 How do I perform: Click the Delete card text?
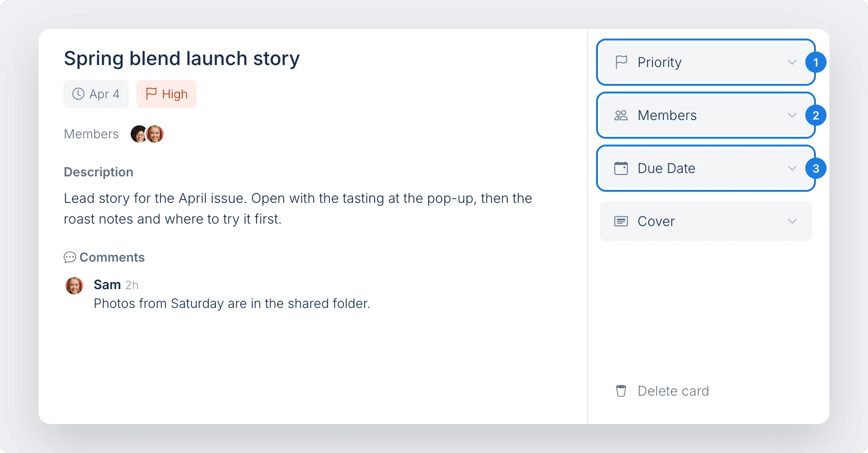(673, 391)
